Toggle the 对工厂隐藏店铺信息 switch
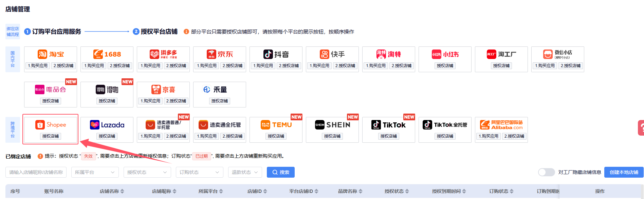Image resolution: width=644 pixels, height=199 pixels. click(547, 172)
